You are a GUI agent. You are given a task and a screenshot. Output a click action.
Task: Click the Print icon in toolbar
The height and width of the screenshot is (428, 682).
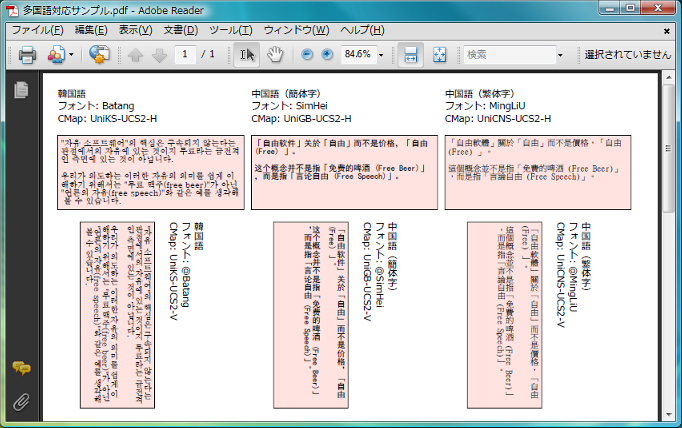pos(27,55)
